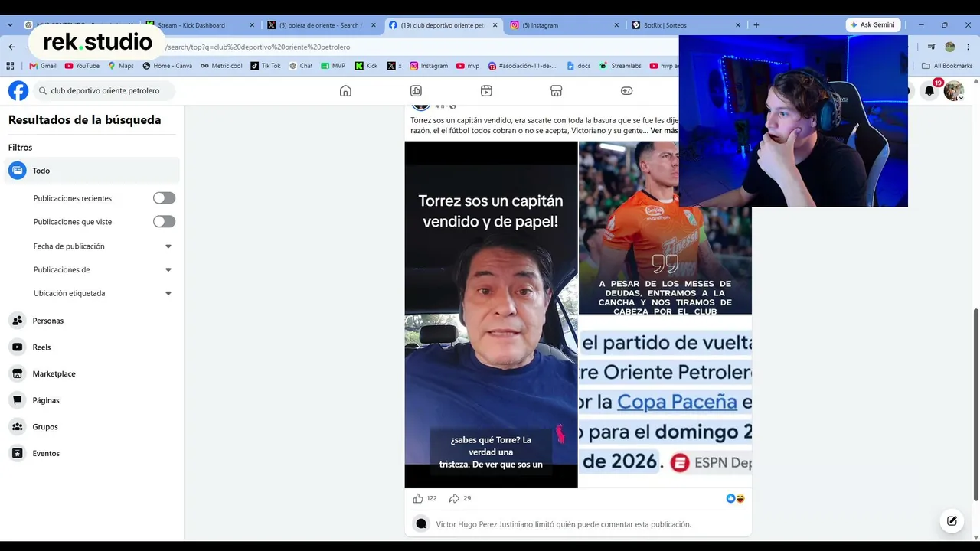The width and height of the screenshot is (980, 551).
Task: Click the share arrow icon on the post
Action: coord(454,498)
